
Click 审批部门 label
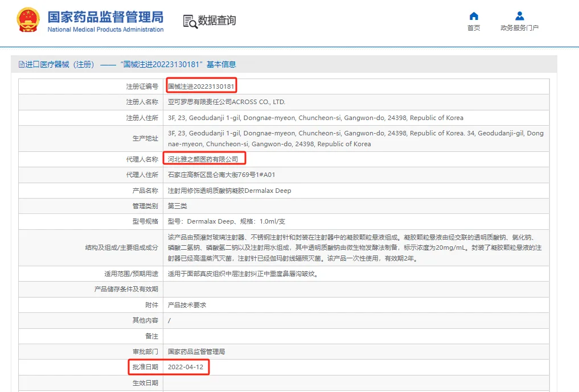point(146,352)
